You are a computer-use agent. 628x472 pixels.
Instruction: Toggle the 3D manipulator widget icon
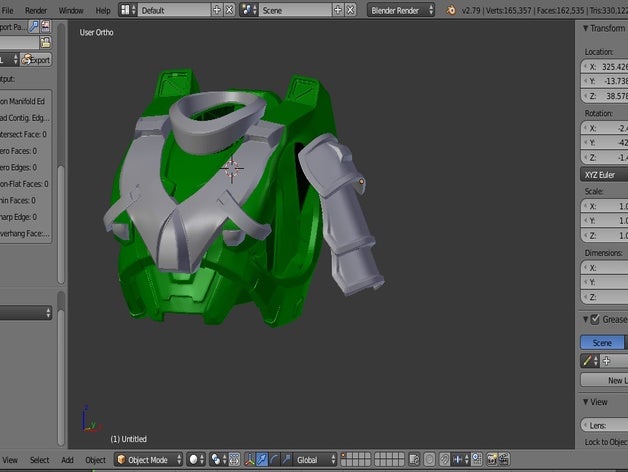pyautogui.click(x=247, y=460)
